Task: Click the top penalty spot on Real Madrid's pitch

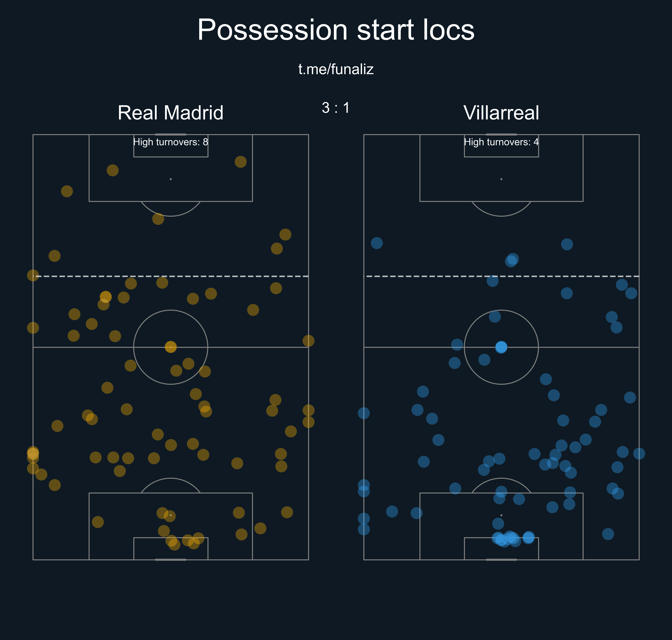Action: pyautogui.click(x=170, y=179)
